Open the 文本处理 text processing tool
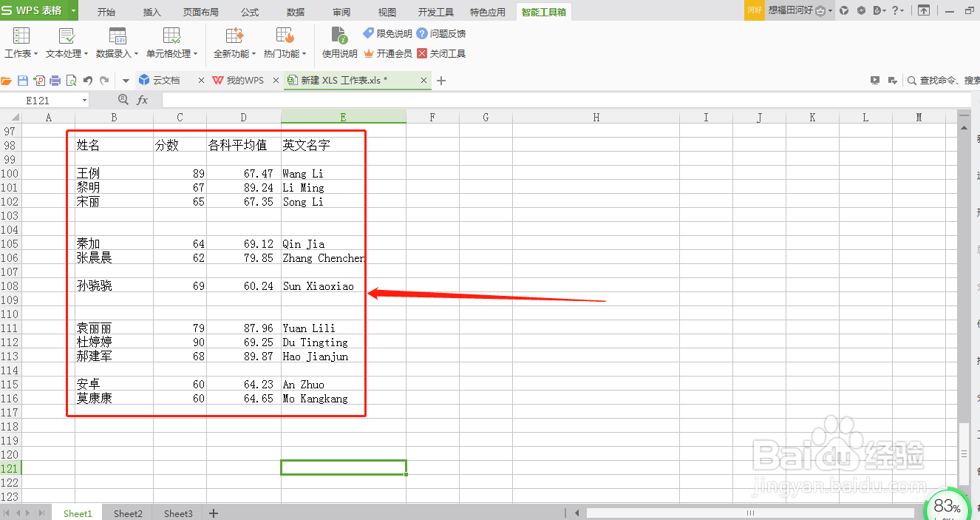980x520 pixels. point(67,36)
